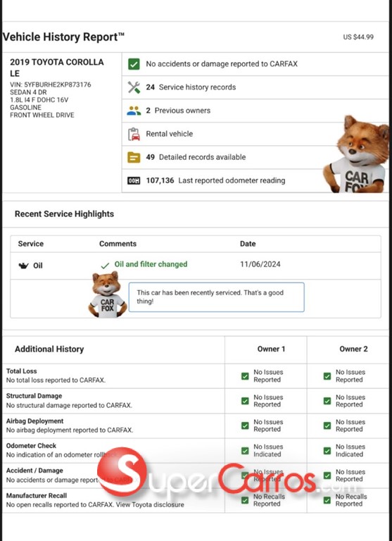Open the View Toyota disclosure link
The image size is (392, 541).
point(150,505)
